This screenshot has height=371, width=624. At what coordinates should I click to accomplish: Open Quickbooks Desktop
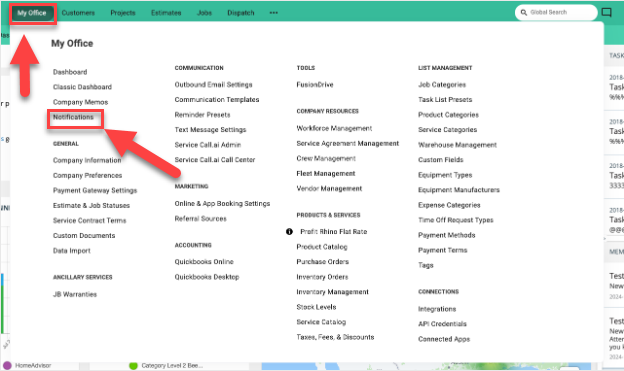point(207,277)
